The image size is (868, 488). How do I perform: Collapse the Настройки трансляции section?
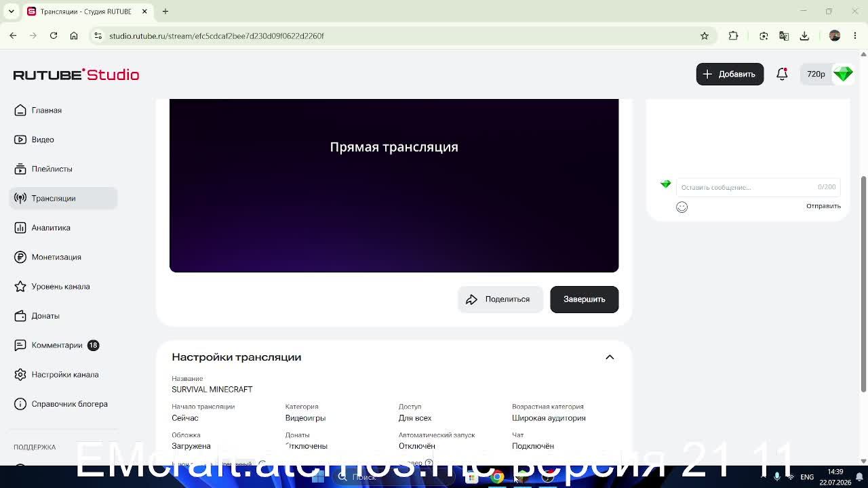[610, 357]
